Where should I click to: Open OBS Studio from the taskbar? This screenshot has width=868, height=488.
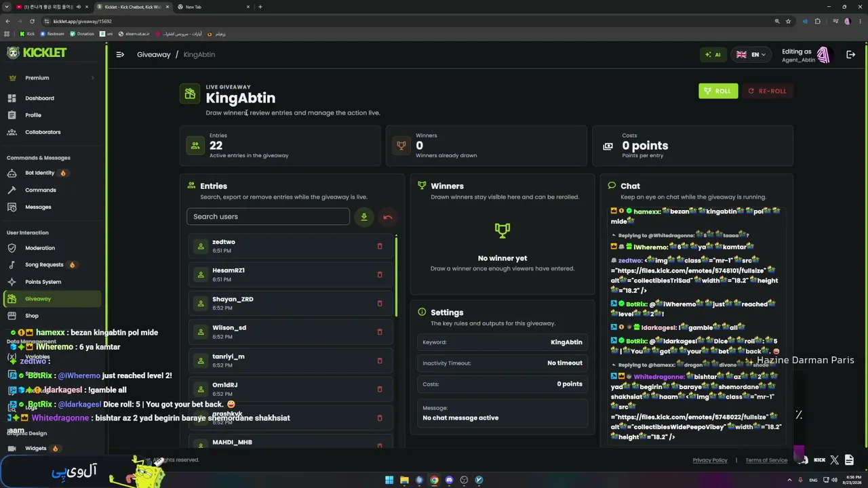[x=464, y=480]
